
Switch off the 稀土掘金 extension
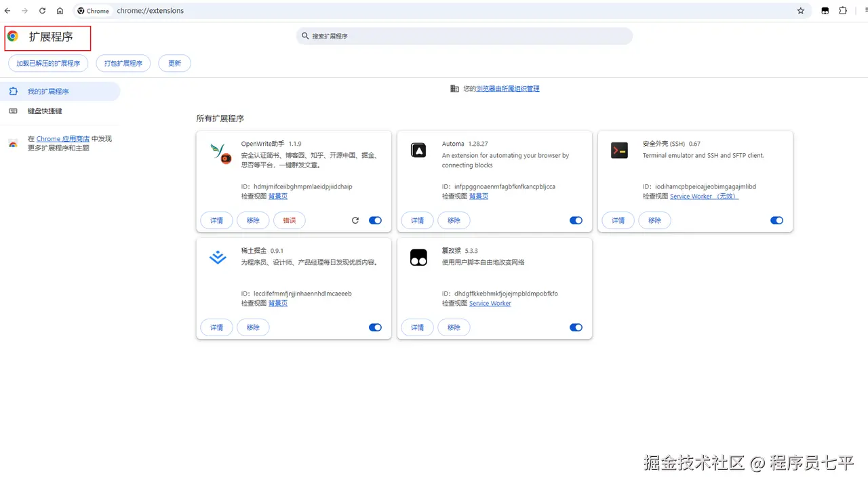[375, 327]
